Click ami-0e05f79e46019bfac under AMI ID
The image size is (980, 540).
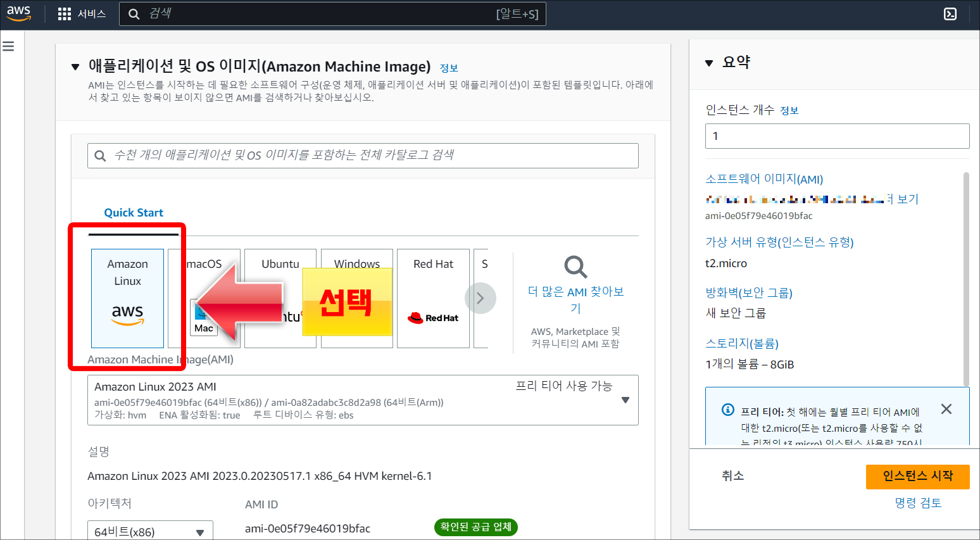coord(308,529)
